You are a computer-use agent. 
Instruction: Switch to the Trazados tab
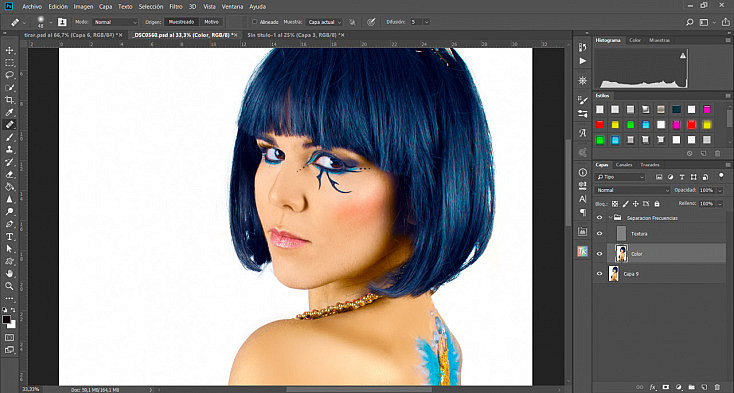650,165
